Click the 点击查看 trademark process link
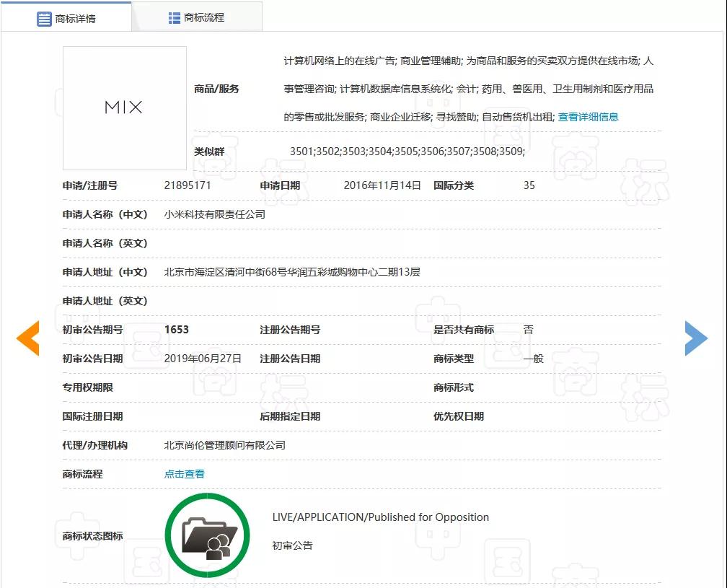The width and height of the screenshot is (727, 588). pyautogui.click(x=184, y=474)
